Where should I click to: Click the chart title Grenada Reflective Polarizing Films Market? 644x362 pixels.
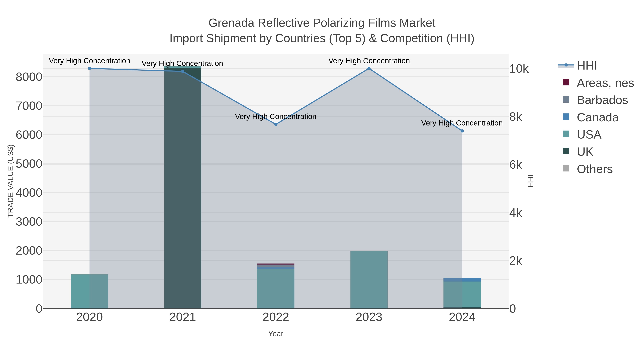[322, 23]
